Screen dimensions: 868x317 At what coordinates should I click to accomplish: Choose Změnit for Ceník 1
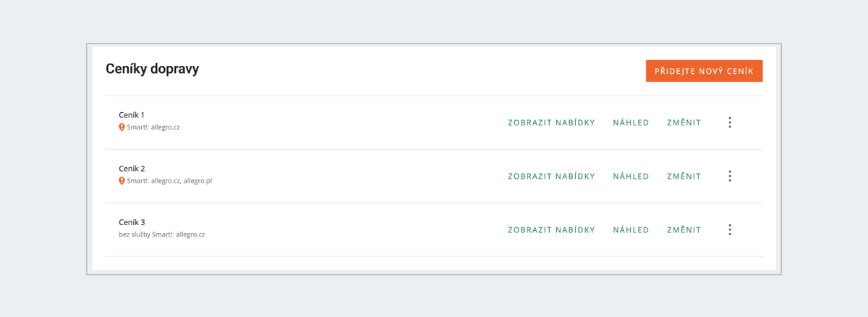coord(684,122)
